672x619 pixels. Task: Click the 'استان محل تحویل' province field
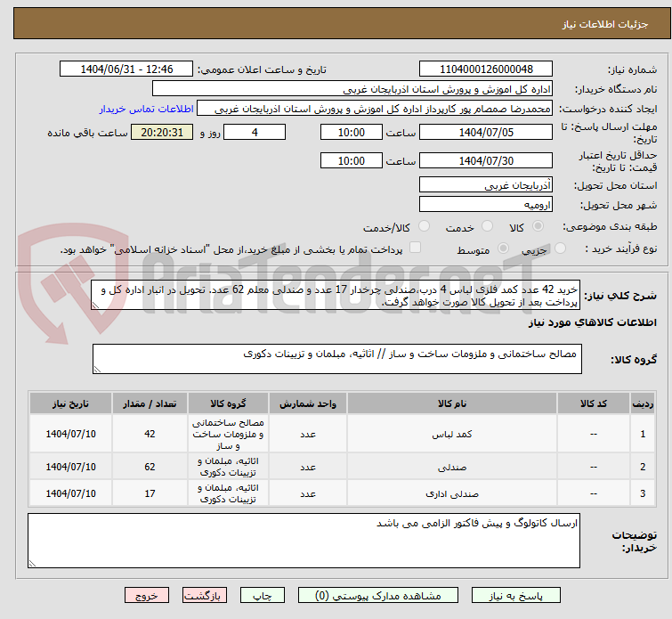[485, 185]
